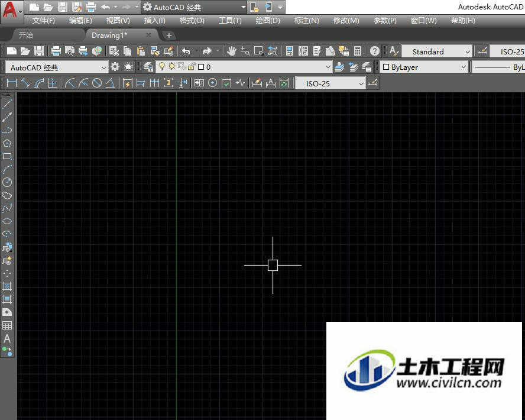
Task: Open the application menu A button
Action: (12, 11)
